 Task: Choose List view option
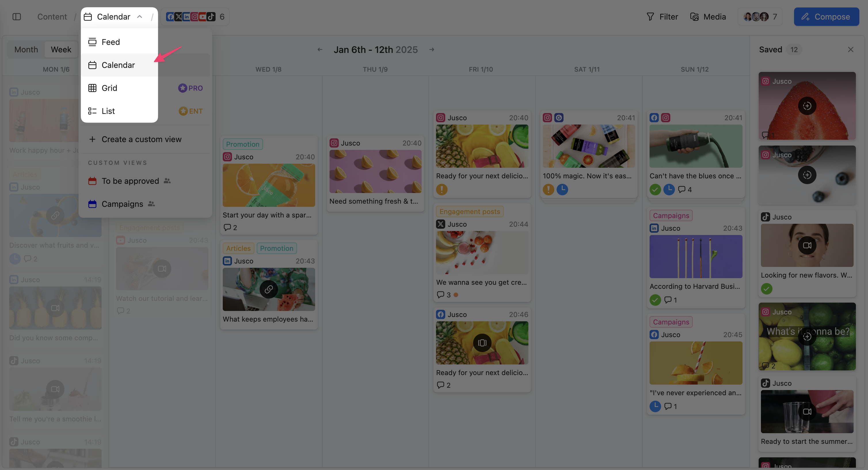click(x=108, y=111)
